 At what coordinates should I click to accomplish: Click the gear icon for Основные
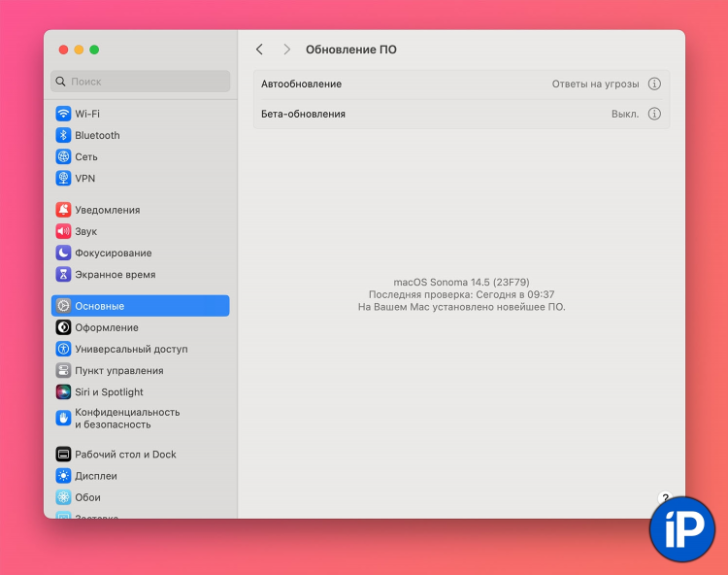(x=63, y=306)
